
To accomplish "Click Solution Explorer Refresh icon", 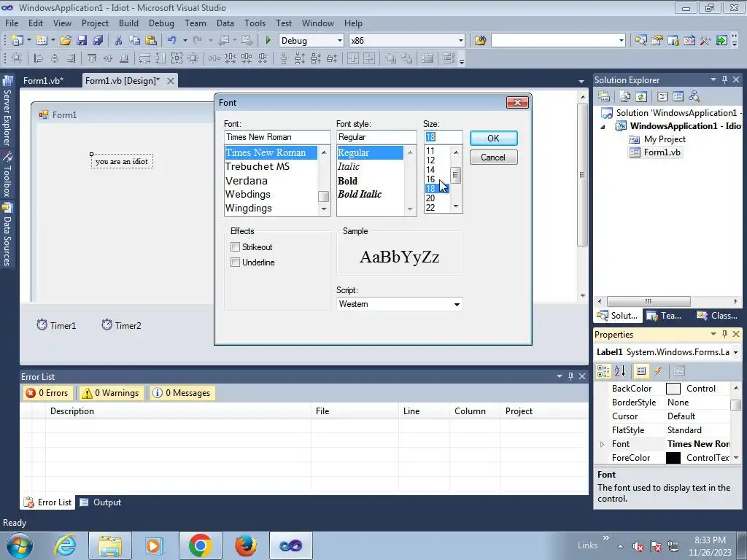I will (x=641, y=97).
